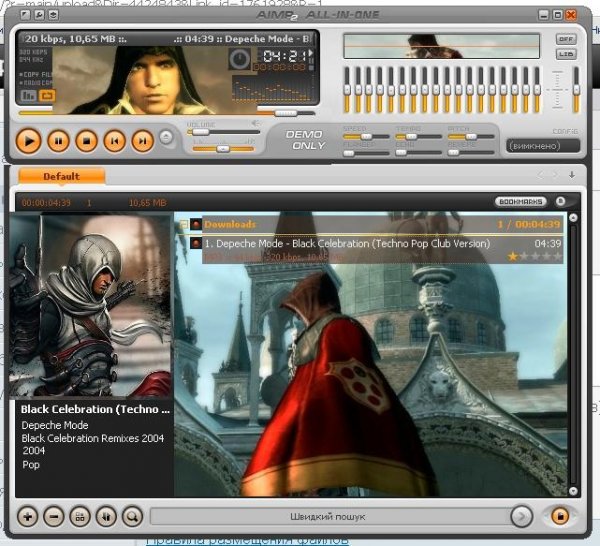The width and height of the screenshot is (600, 546).
Task: Click the quick search go arrow button
Action: (x=522, y=517)
